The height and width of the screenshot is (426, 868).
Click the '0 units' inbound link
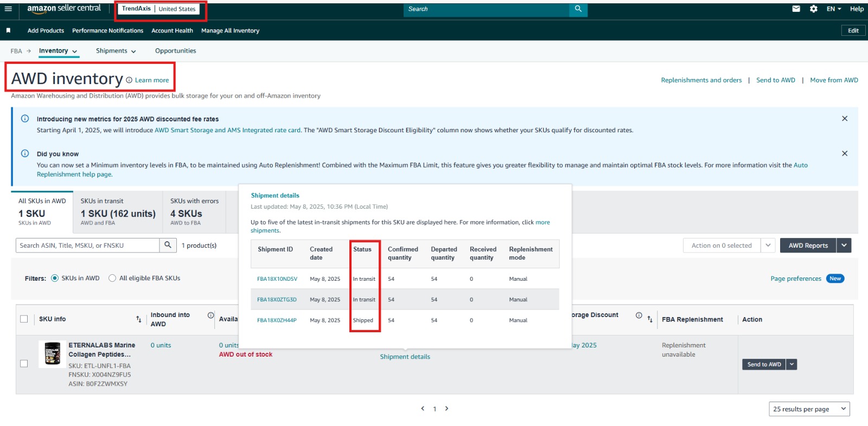tap(161, 345)
